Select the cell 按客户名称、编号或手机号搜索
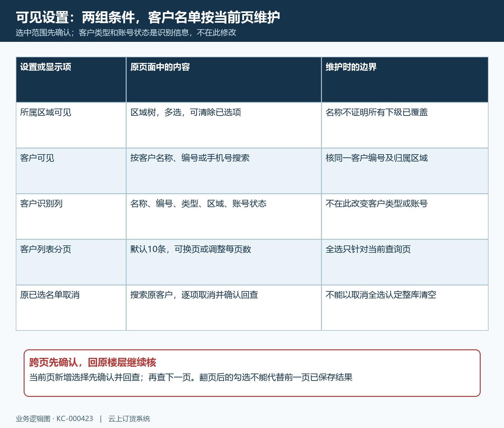Viewport: 504px width, 428px height. tap(224, 171)
